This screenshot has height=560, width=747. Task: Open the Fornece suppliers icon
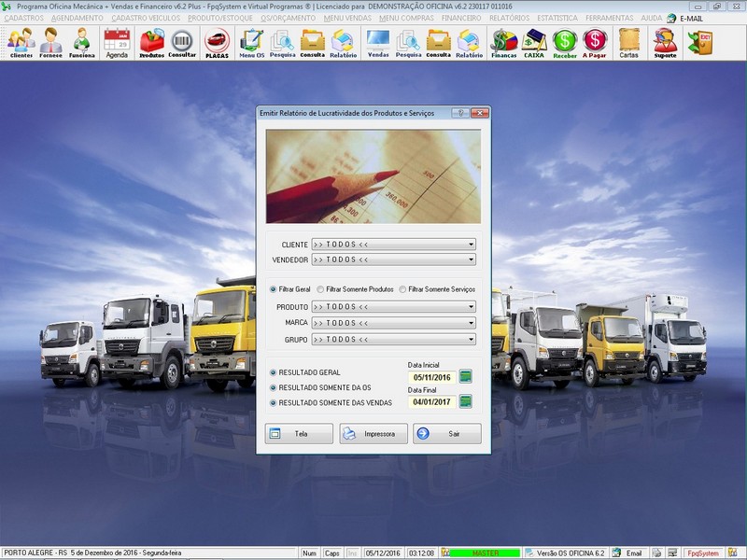click(x=50, y=43)
